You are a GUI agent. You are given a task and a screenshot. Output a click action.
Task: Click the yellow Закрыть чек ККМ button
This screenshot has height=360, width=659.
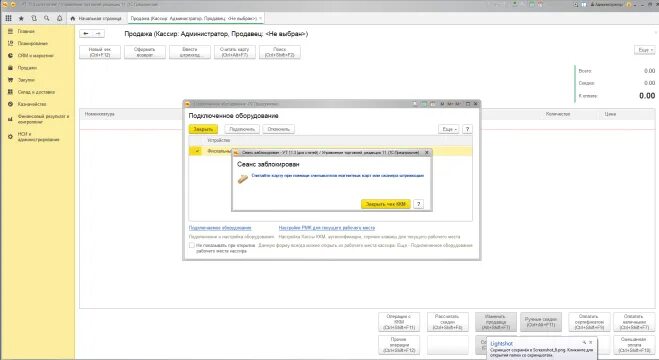click(386, 204)
